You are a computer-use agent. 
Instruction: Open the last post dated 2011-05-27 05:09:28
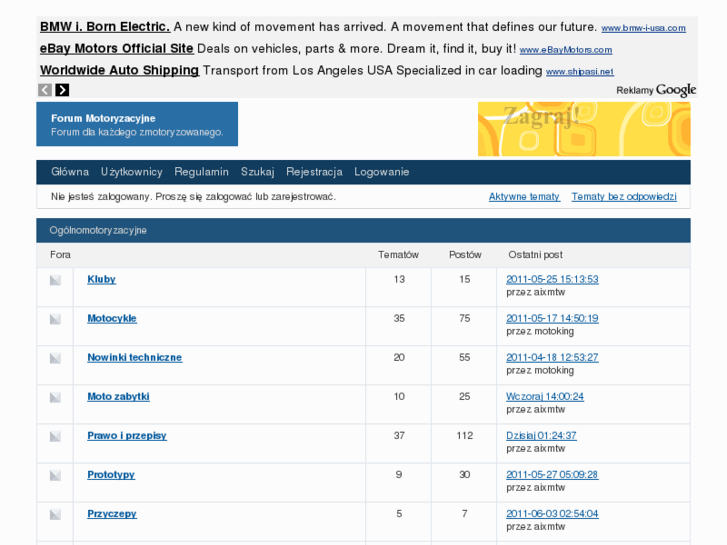tap(552, 474)
